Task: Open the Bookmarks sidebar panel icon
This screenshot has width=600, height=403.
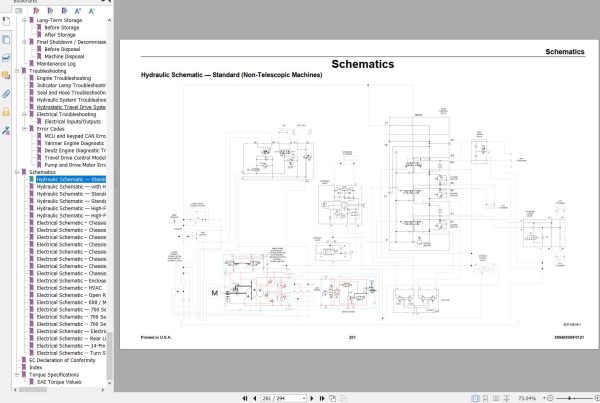Action: 6,21
